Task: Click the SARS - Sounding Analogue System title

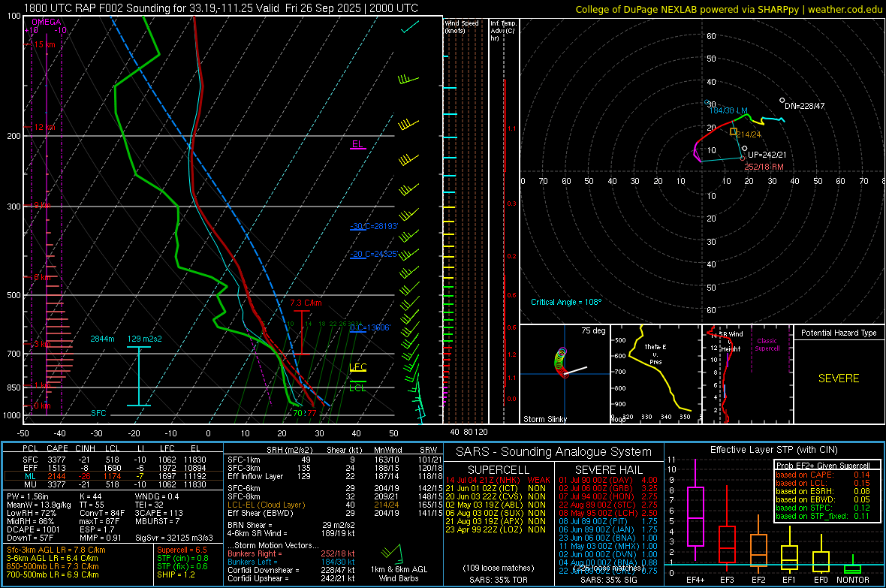Action: coord(553,452)
